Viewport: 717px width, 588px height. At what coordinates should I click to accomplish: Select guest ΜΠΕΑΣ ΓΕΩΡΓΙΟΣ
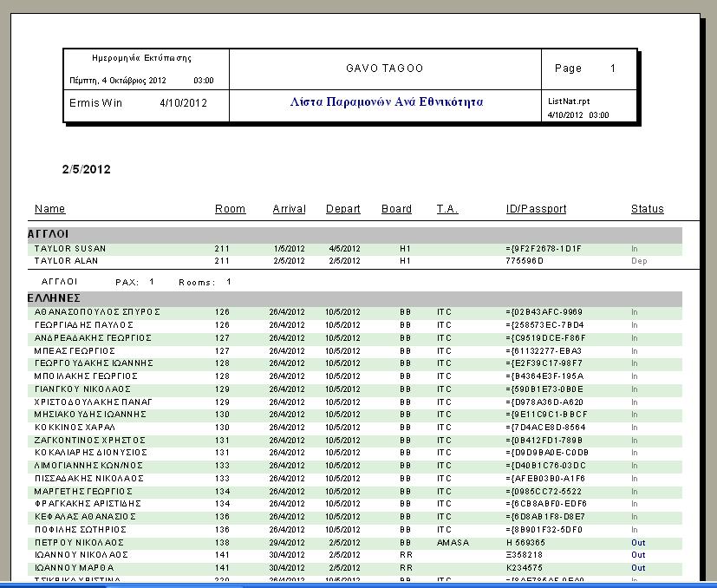click(x=75, y=351)
